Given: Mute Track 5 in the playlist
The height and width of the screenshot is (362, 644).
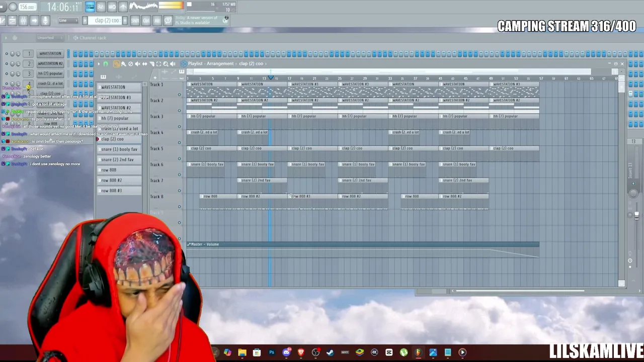Looking at the screenshot, I should [179, 159].
